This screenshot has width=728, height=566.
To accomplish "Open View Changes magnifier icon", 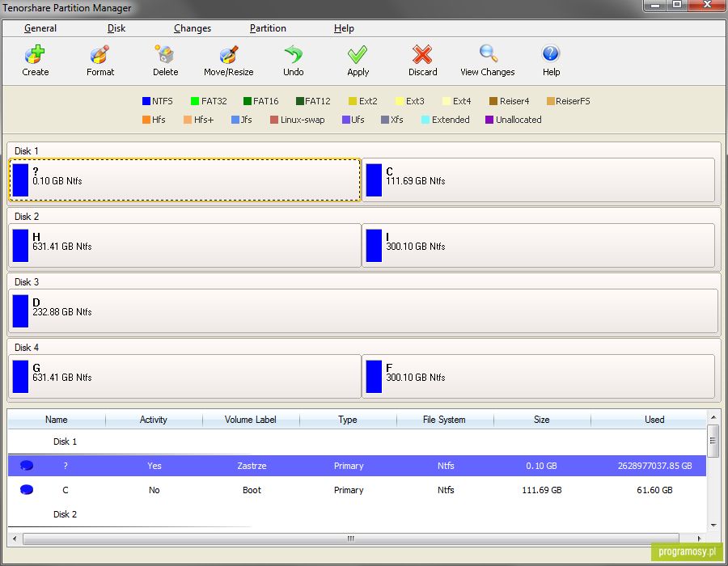I will 488,53.
